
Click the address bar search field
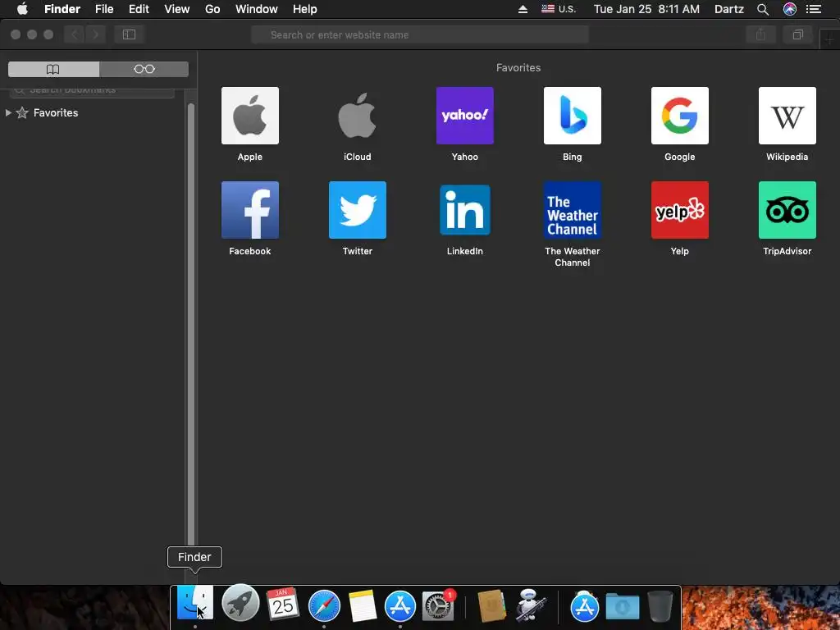click(420, 34)
